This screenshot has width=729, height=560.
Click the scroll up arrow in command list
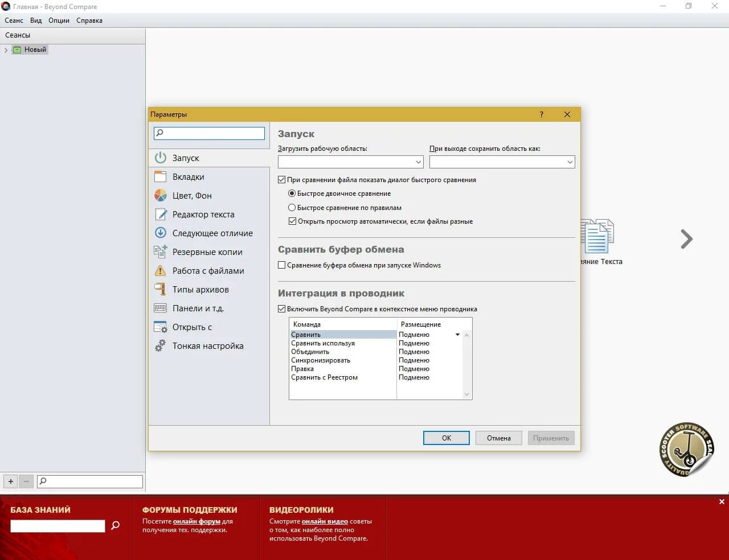(466, 335)
